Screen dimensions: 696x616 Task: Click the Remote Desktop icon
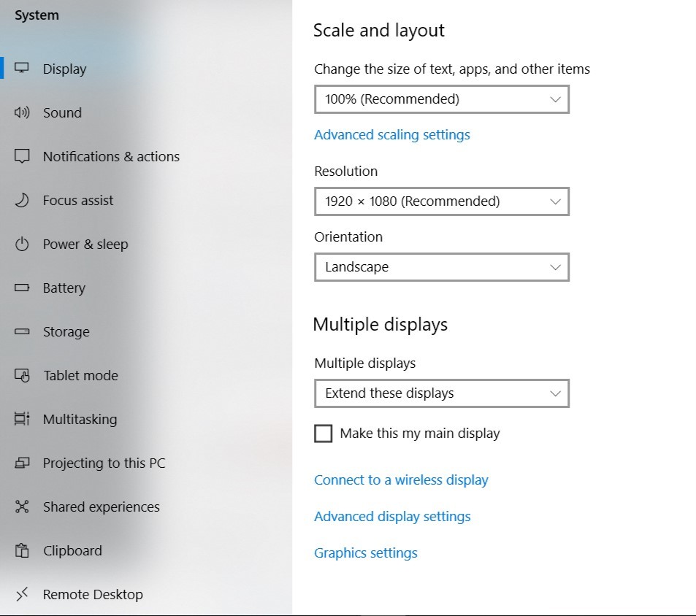click(x=22, y=594)
